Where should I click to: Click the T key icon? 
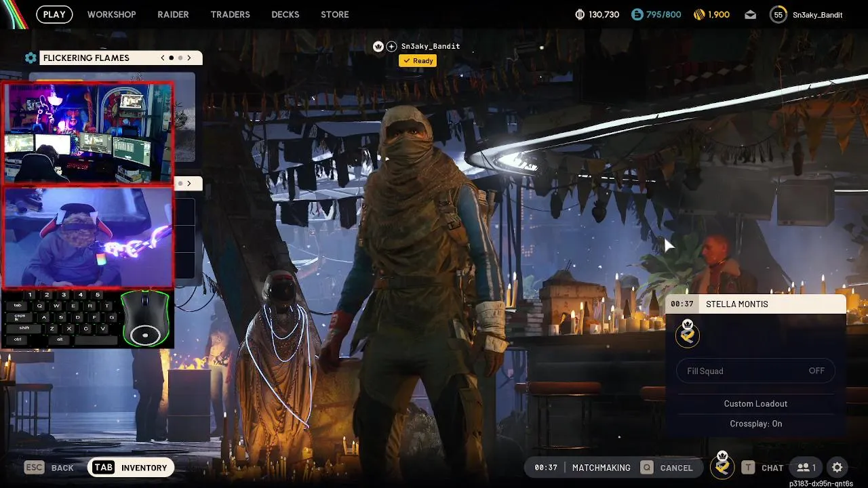[x=747, y=467]
